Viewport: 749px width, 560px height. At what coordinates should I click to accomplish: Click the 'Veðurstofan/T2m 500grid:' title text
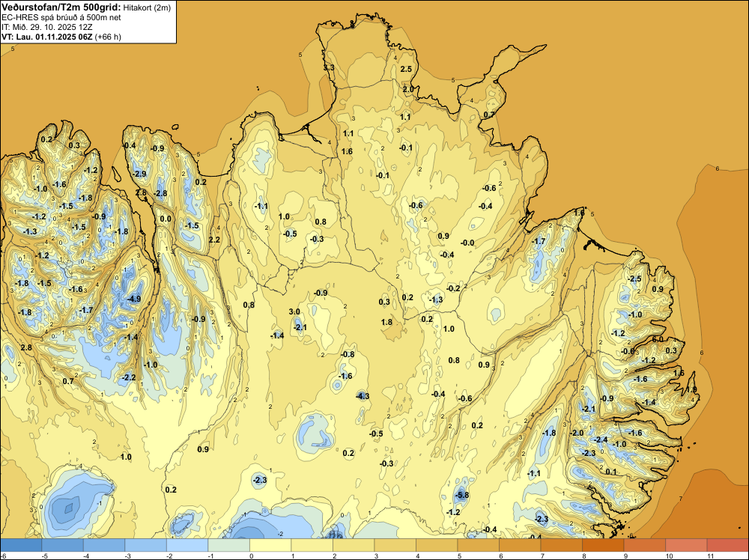61,7
